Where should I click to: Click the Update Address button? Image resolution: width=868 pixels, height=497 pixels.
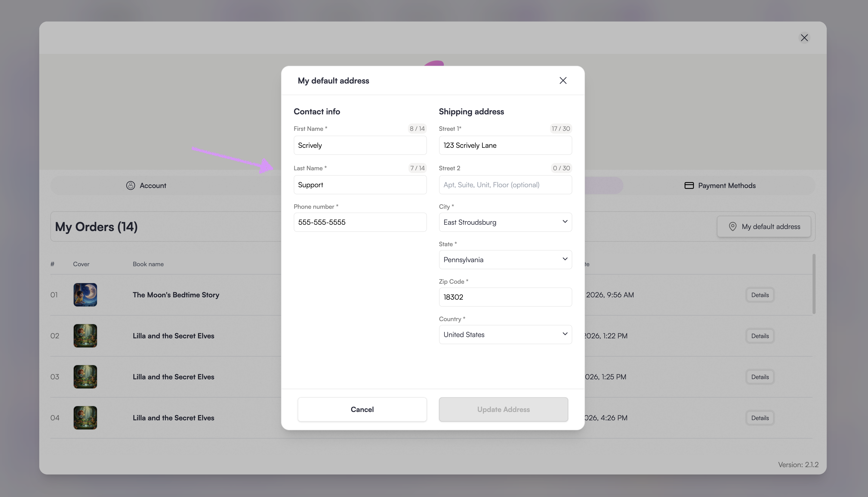click(503, 409)
